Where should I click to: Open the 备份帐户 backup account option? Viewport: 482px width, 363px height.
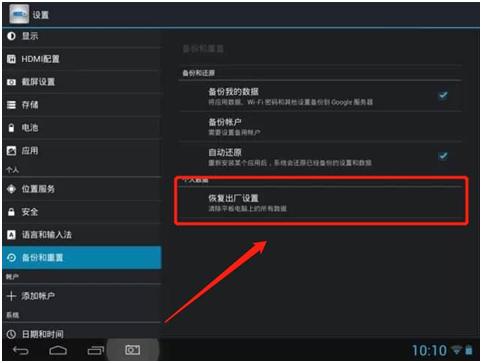click(320, 127)
